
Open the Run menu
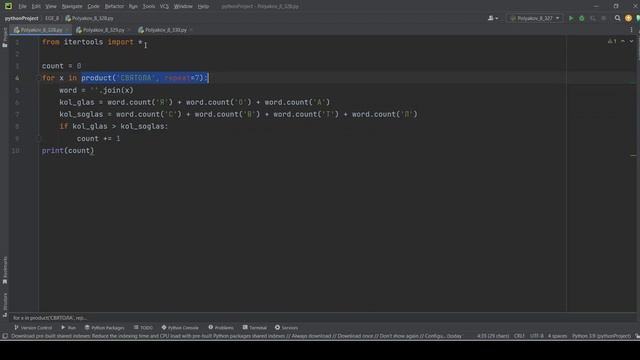pyautogui.click(x=133, y=6)
